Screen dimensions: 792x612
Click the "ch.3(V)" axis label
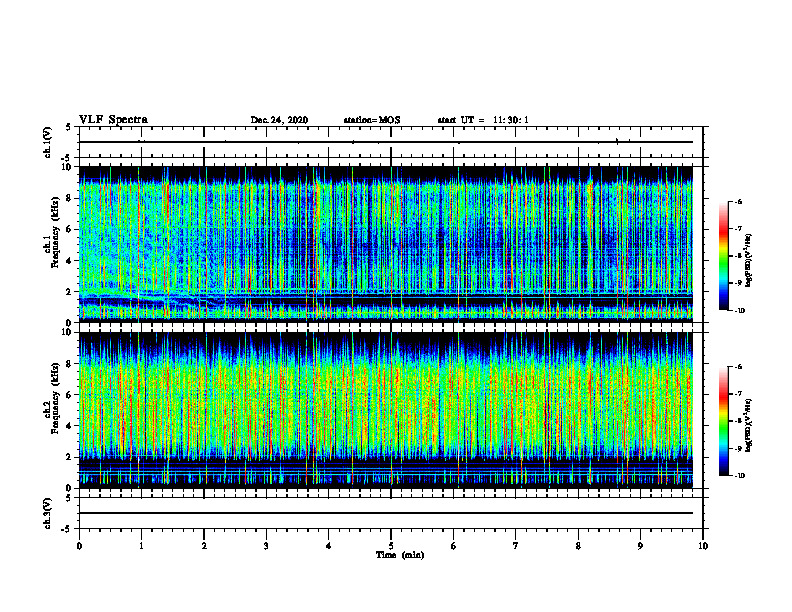click(47, 514)
